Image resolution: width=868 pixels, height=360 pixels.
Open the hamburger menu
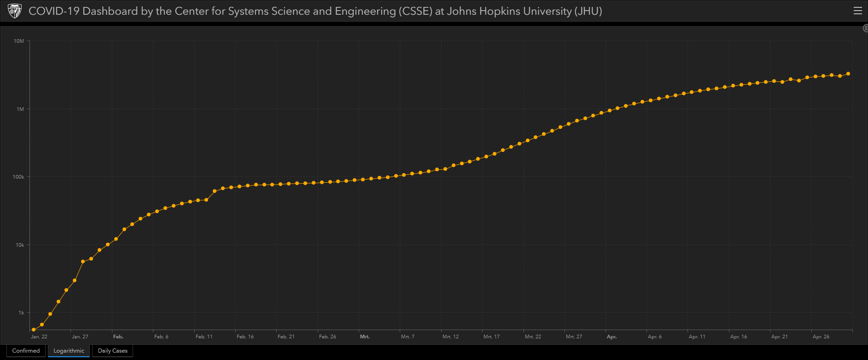point(857,11)
